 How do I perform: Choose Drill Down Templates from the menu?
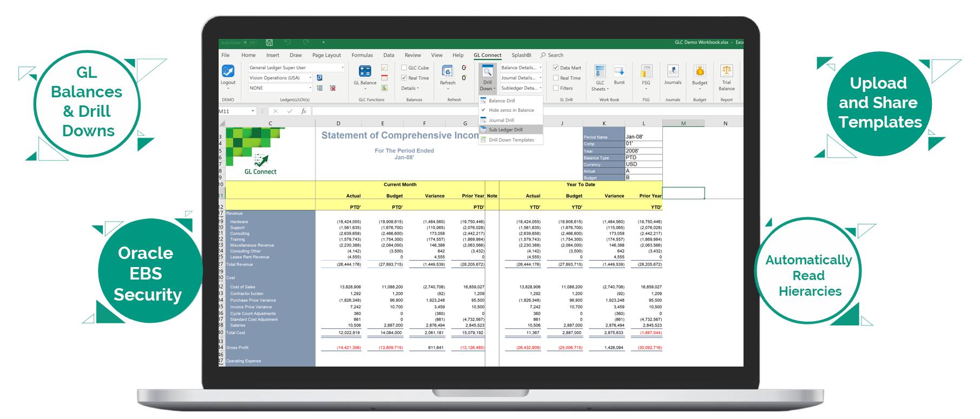tap(511, 140)
